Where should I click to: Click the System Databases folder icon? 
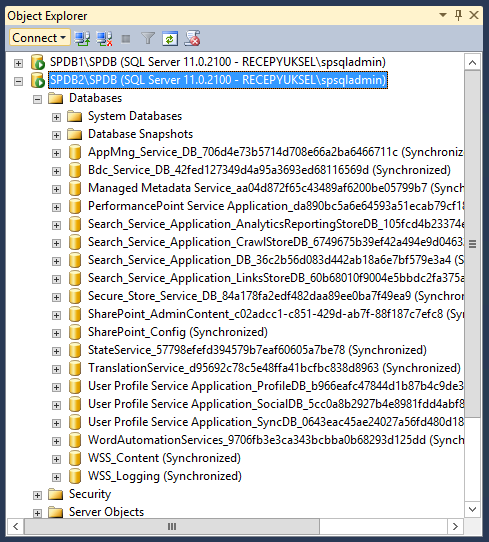pos(75,116)
